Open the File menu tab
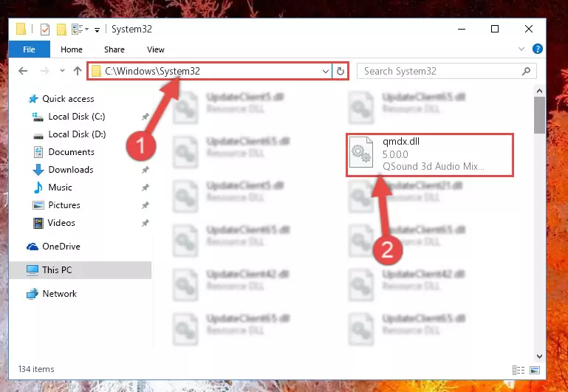The width and height of the screenshot is (568, 392). tap(30, 49)
